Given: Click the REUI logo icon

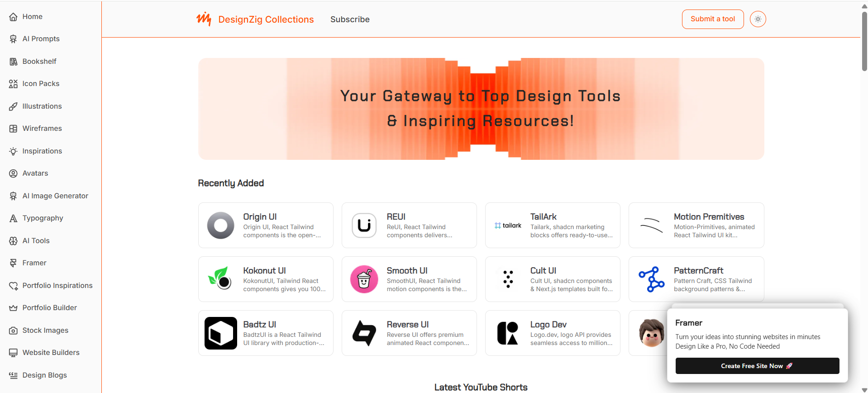Looking at the screenshot, I should click(364, 225).
